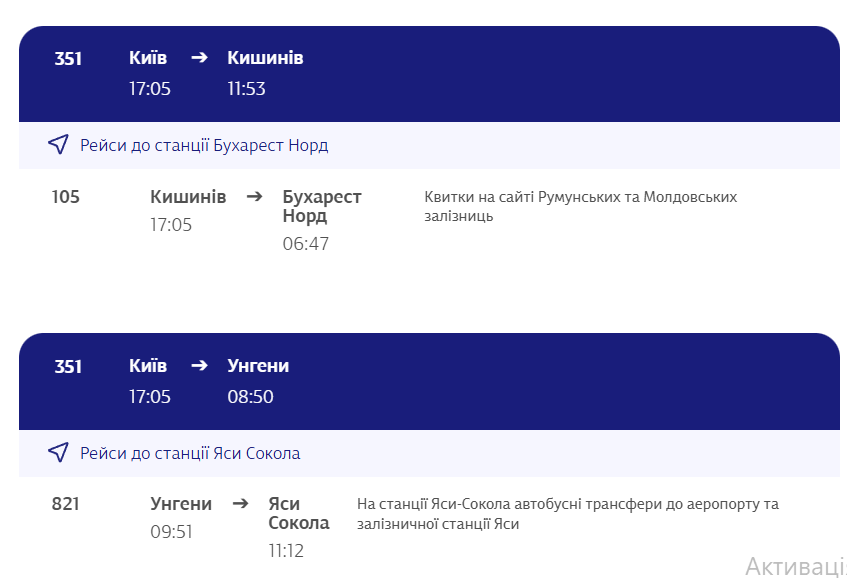The height and width of the screenshot is (581, 847).
Task: Click the navigation arrow icon beside Яси Сокола routes
Action: coord(58,453)
